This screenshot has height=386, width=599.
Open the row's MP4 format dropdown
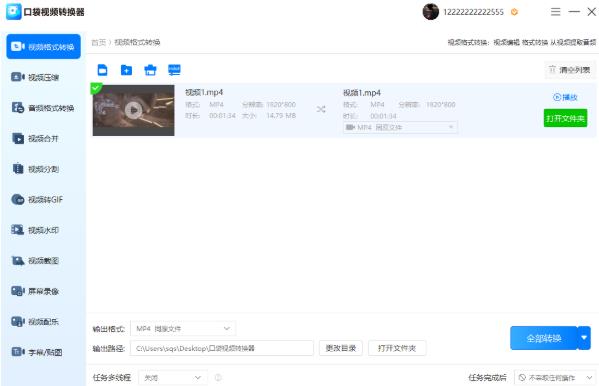pos(400,127)
